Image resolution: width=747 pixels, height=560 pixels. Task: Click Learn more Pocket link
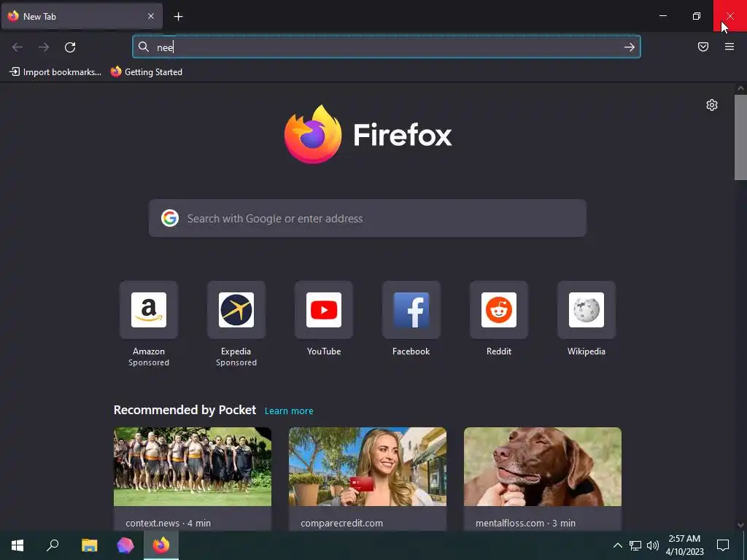click(x=289, y=411)
